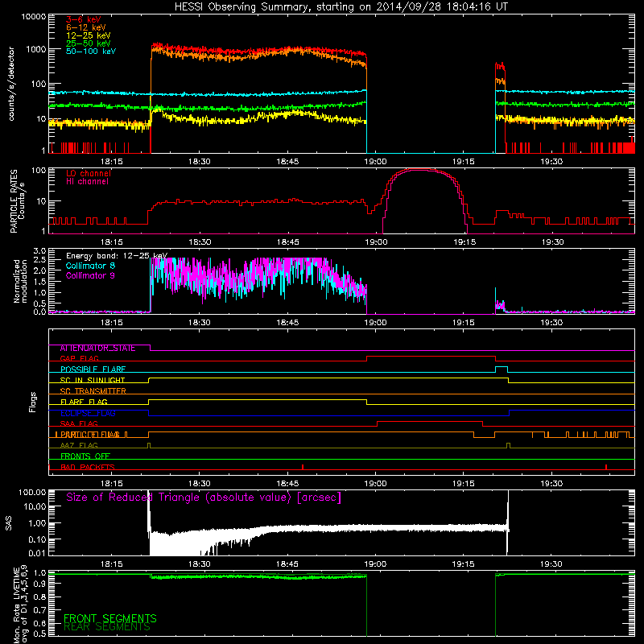The image size is (644, 644).
Task: Click the FRONT SEGMENTS legend label
Action: coord(110,618)
